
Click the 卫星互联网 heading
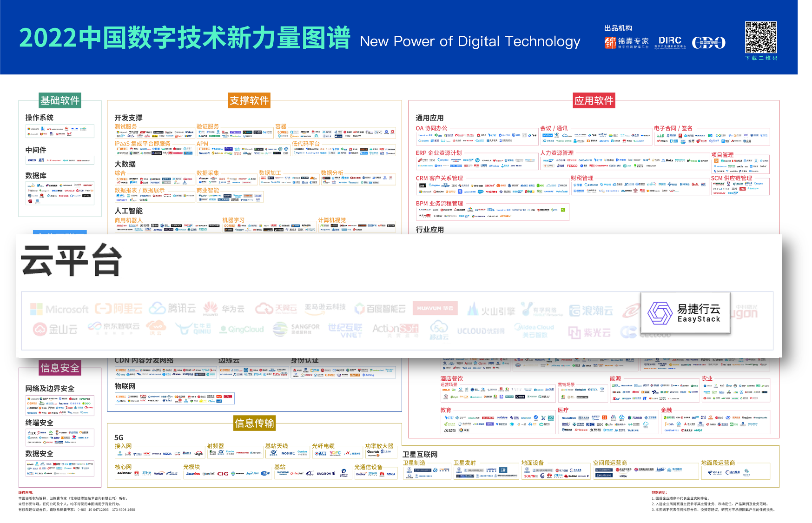pos(420,454)
